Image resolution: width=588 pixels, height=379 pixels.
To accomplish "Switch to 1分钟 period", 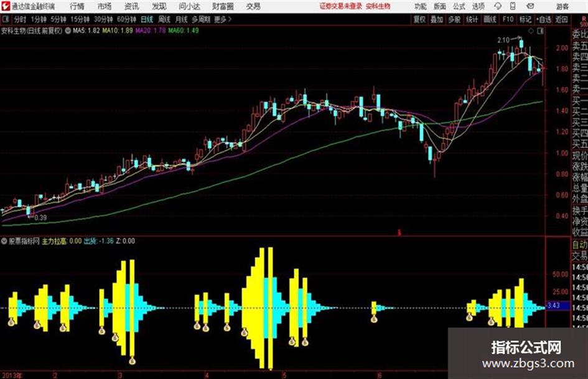I will (39, 19).
